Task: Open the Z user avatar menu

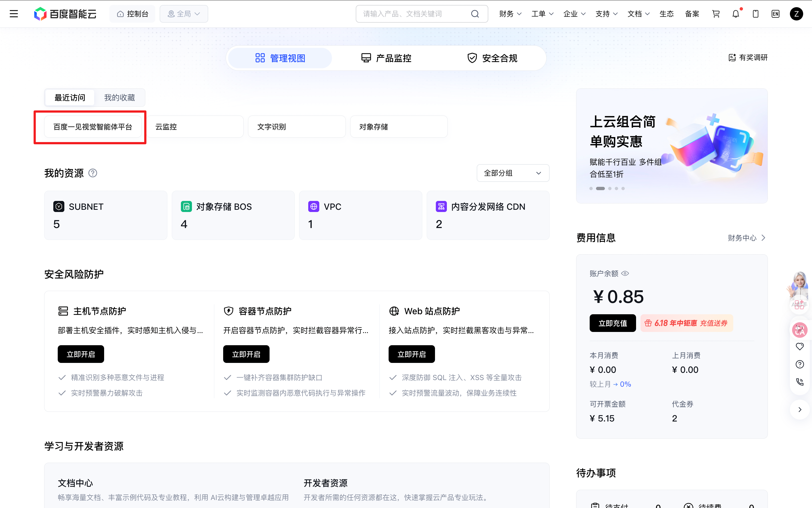Action: tap(796, 14)
